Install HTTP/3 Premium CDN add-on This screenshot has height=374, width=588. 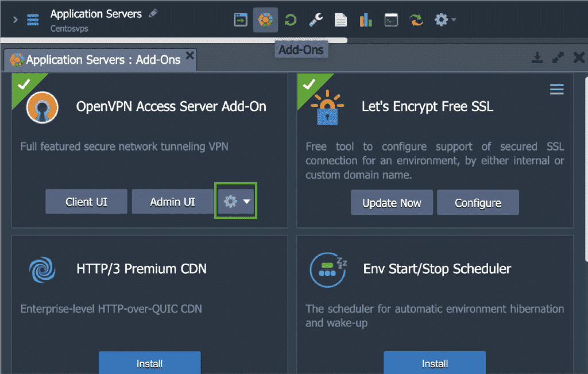point(150,363)
